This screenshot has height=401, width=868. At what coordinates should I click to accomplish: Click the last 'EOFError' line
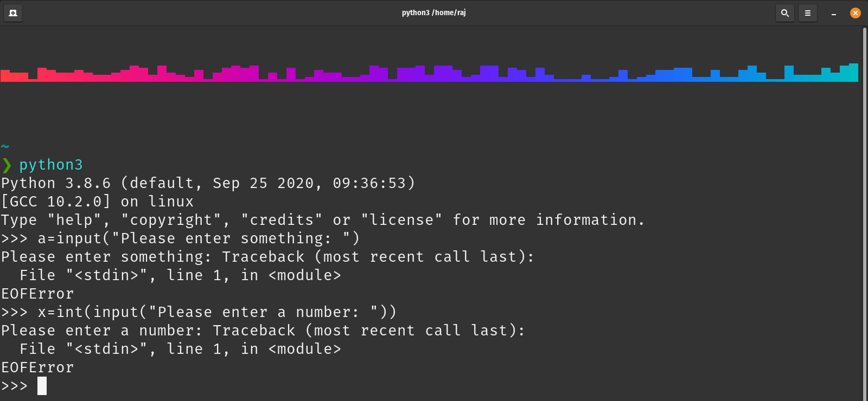[x=37, y=367]
